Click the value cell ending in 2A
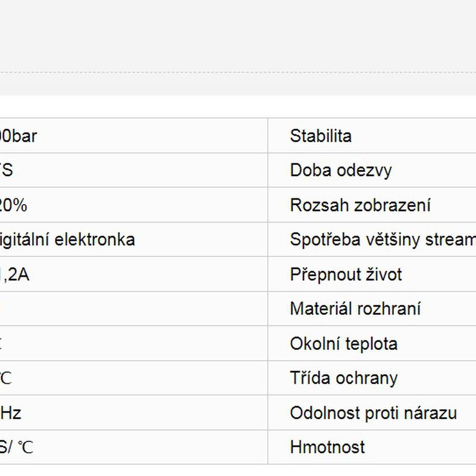Image resolution: width=476 pixels, height=476 pixels. point(15,274)
